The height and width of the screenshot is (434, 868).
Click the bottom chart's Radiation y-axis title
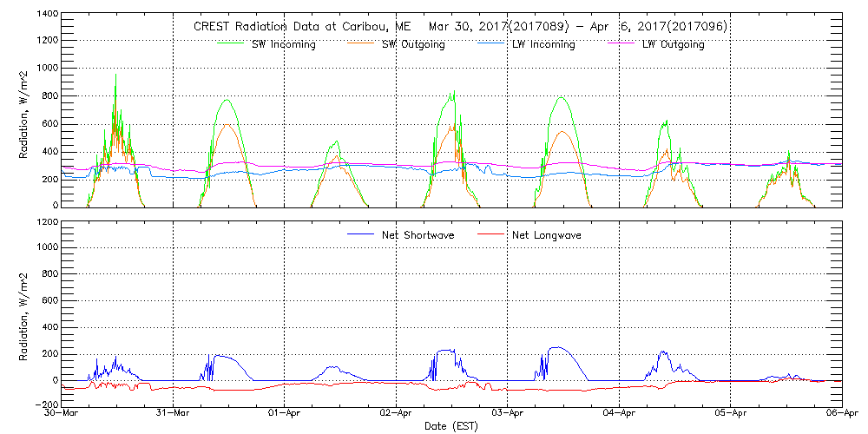tap(24, 314)
